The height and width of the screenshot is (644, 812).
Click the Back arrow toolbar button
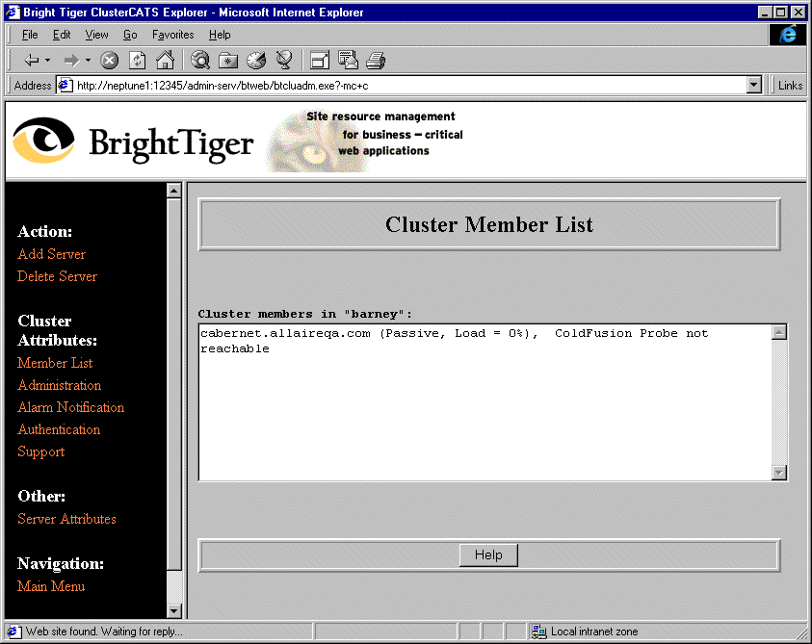(x=31, y=60)
